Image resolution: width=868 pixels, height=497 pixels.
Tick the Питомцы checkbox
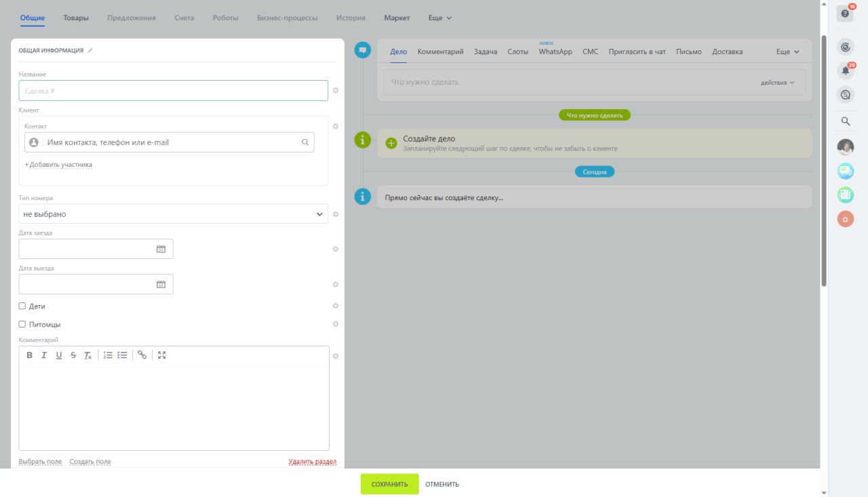(22, 324)
